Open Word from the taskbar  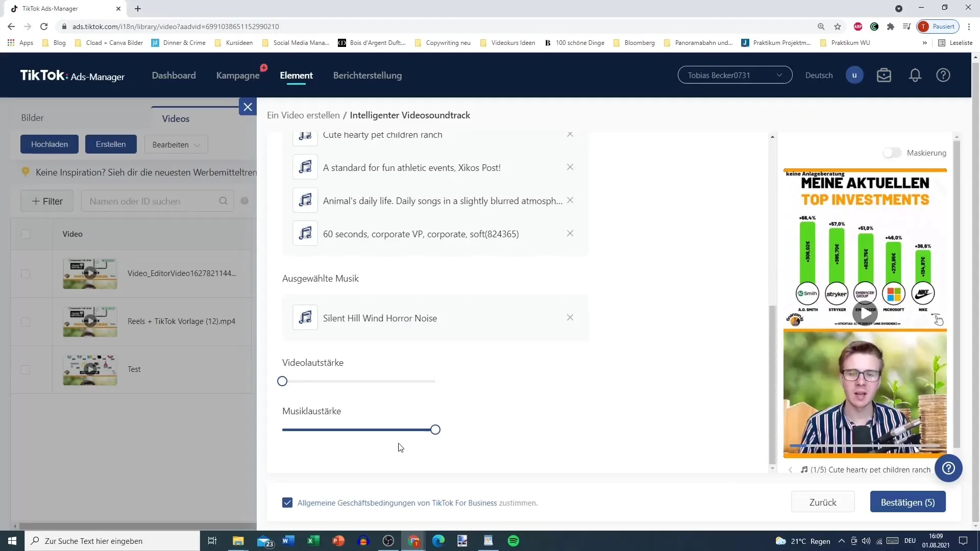click(288, 541)
